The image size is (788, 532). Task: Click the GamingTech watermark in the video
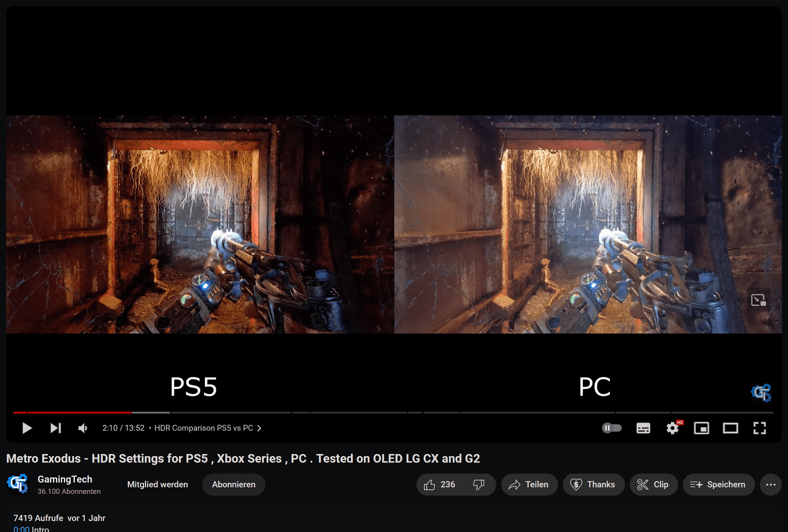pyautogui.click(x=761, y=393)
